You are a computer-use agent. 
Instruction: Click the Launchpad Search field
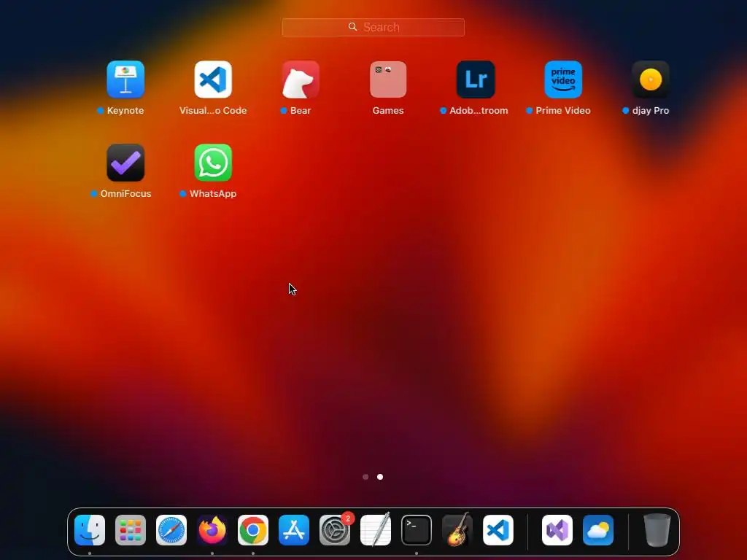[x=373, y=27]
